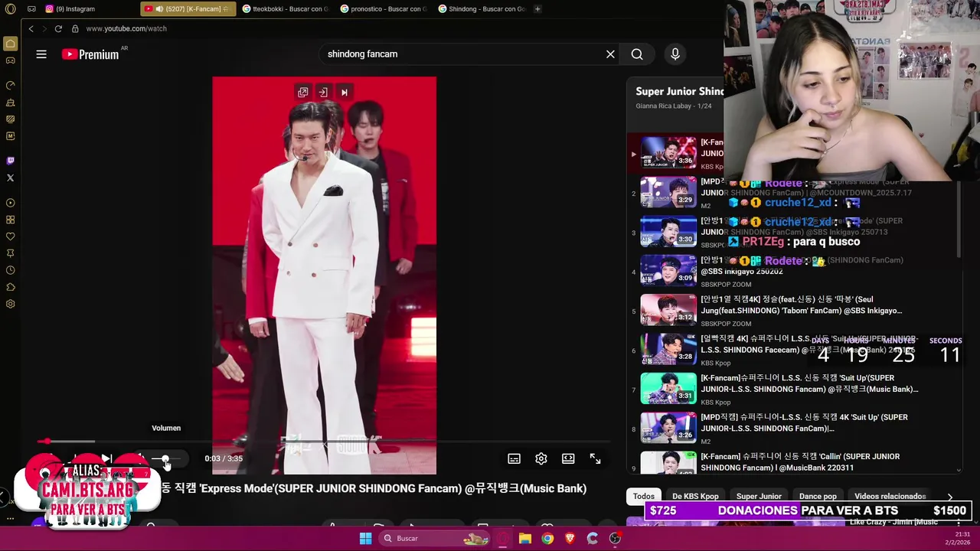Viewport: 980px width, 551px height.
Task: Open a new browser tab with plus
Action: [537, 9]
